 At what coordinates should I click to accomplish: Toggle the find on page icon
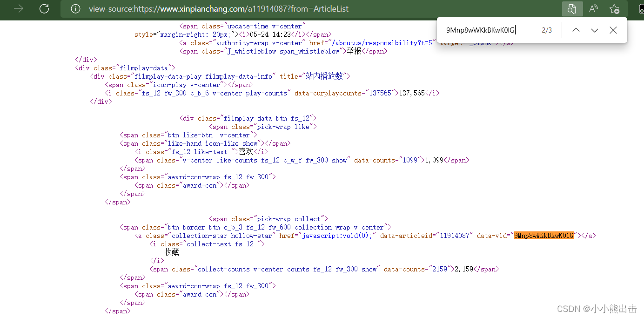tap(572, 9)
